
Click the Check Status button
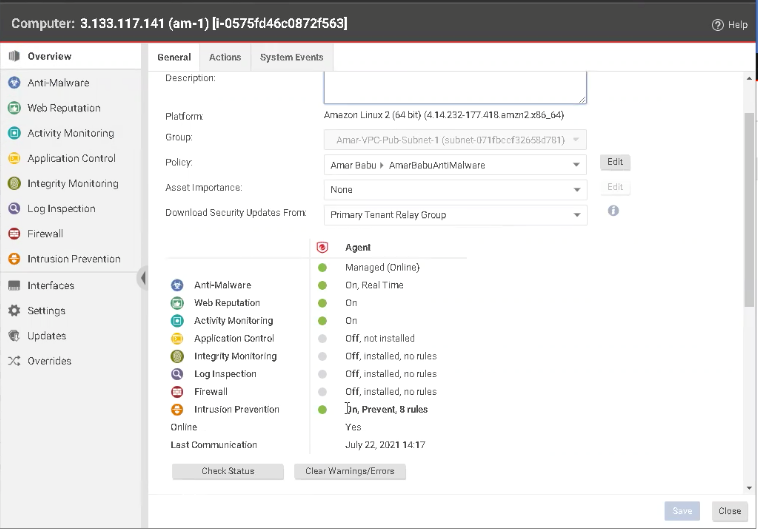[x=228, y=471]
